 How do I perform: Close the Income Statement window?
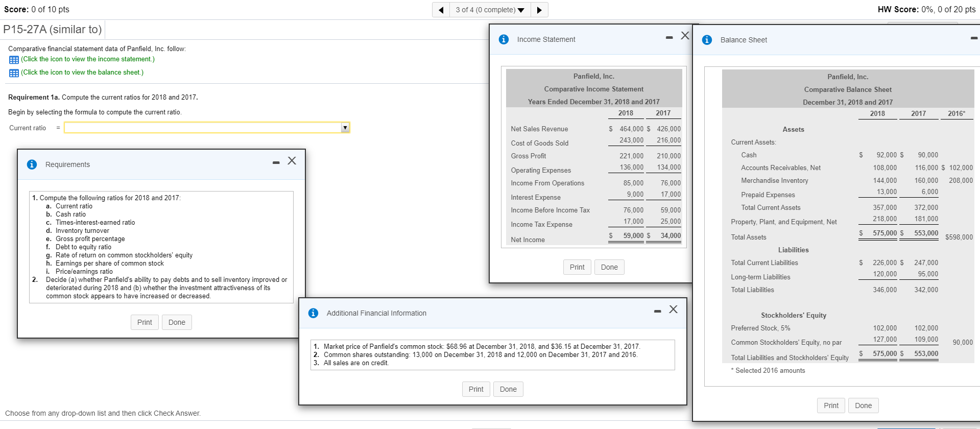pyautogui.click(x=685, y=36)
